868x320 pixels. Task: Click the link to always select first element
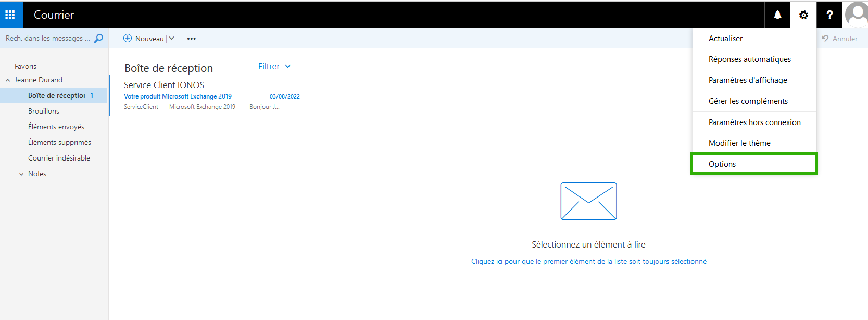(x=589, y=261)
